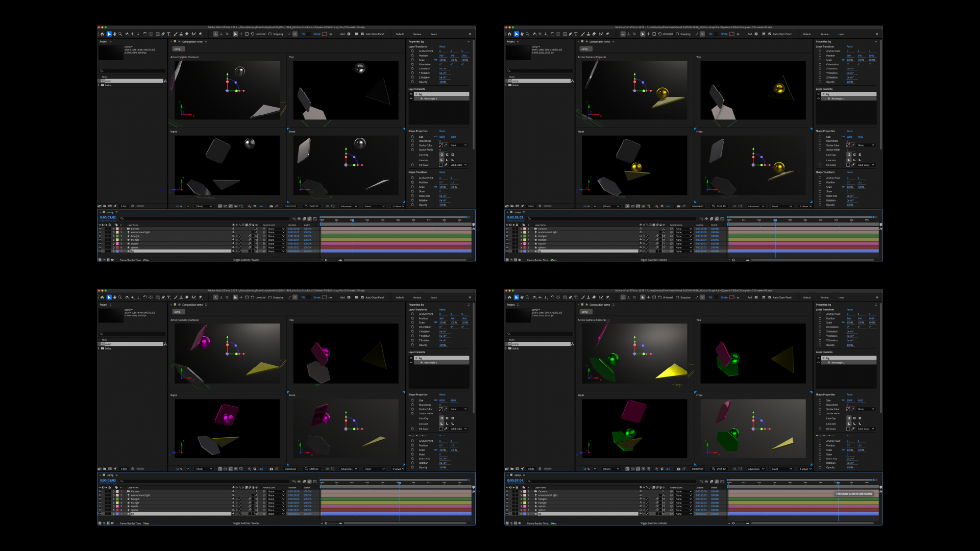Viewport: 980px width, 551px height.
Task: Expand the Solids folder in top-left Project panel
Action: [x=99, y=85]
